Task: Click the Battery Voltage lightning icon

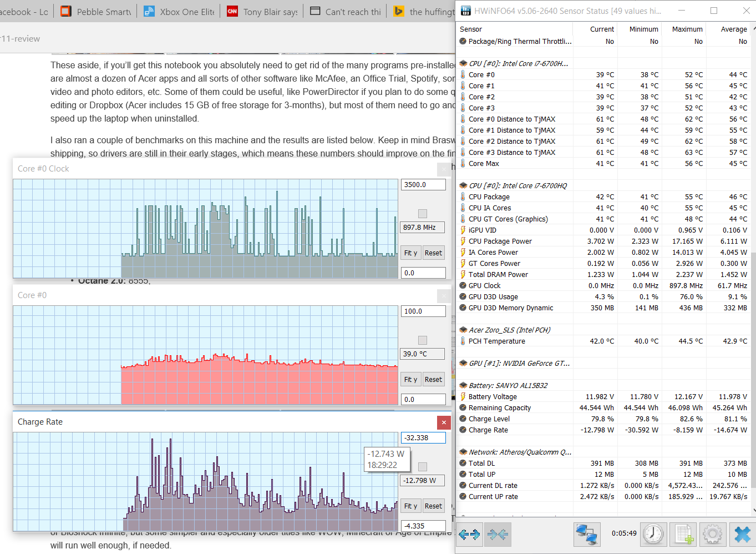Action: click(x=463, y=396)
